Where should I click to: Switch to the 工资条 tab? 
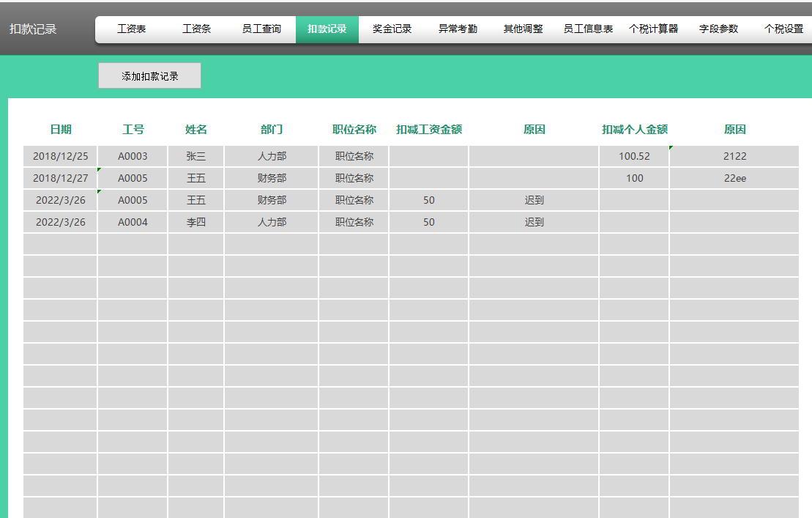(196, 29)
